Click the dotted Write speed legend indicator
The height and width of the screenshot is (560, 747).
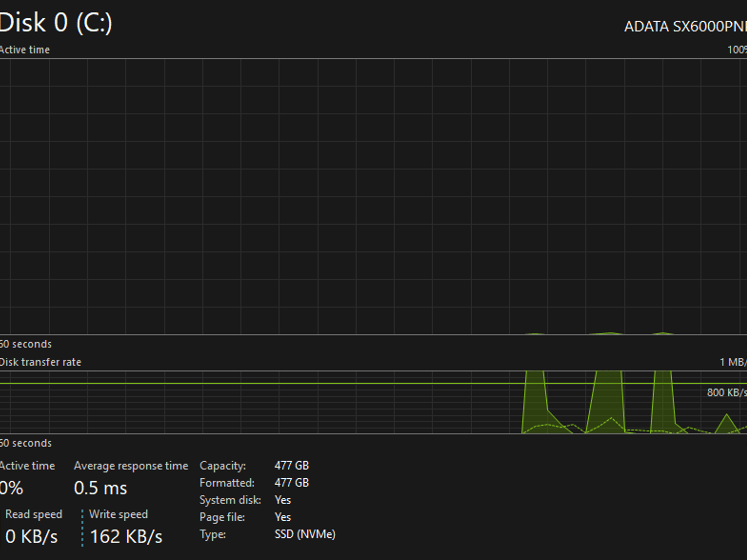(x=82, y=528)
